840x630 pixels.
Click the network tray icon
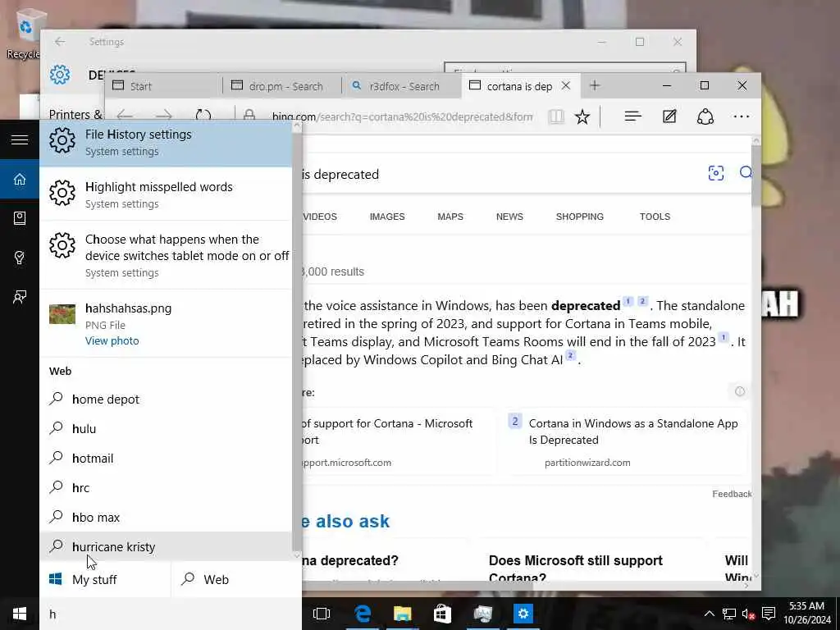point(728,614)
